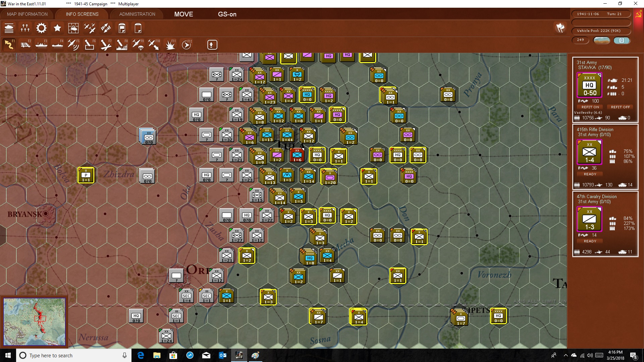Click the minimap overview in the corner

[34, 322]
